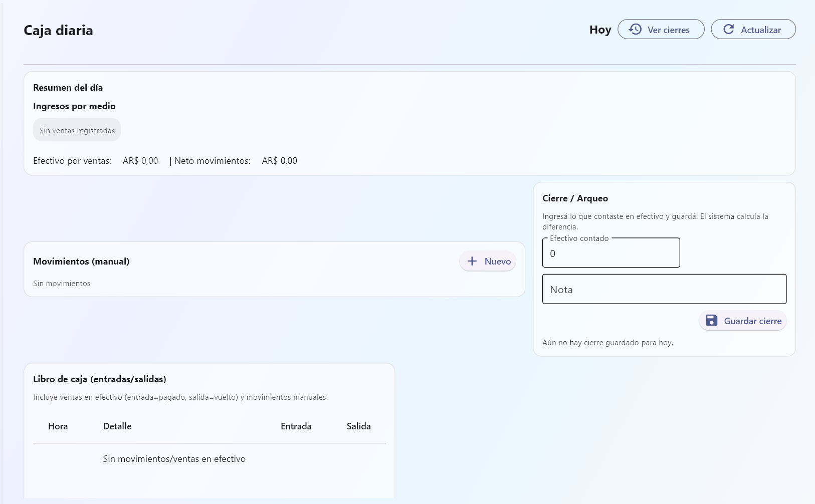Image resolution: width=815 pixels, height=504 pixels.
Task: Click the floppy disk save icon
Action: point(711,321)
